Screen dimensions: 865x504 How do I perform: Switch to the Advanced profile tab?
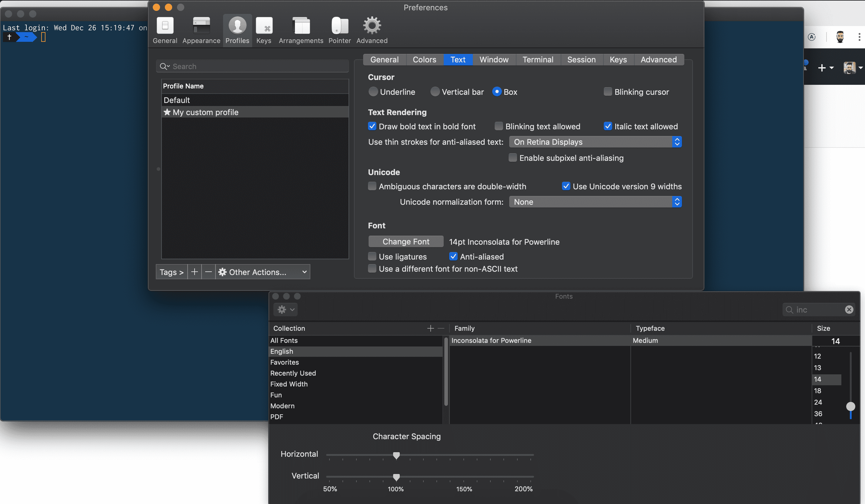click(x=659, y=59)
